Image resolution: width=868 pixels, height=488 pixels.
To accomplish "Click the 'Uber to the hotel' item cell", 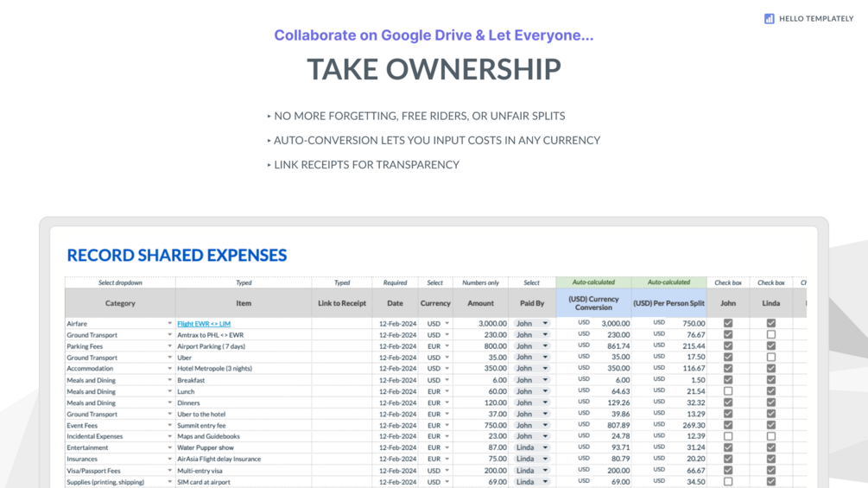I will pos(244,414).
